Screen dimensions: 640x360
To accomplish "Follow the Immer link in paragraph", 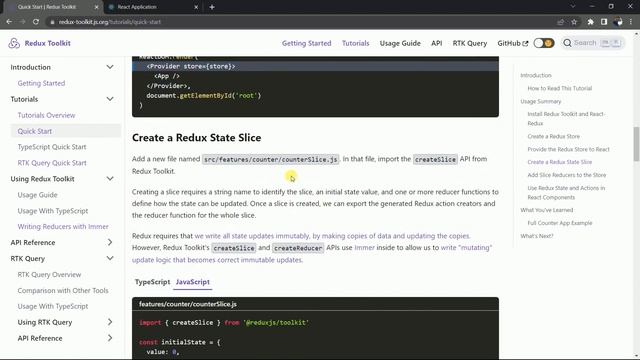I will (x=364, y=248).
